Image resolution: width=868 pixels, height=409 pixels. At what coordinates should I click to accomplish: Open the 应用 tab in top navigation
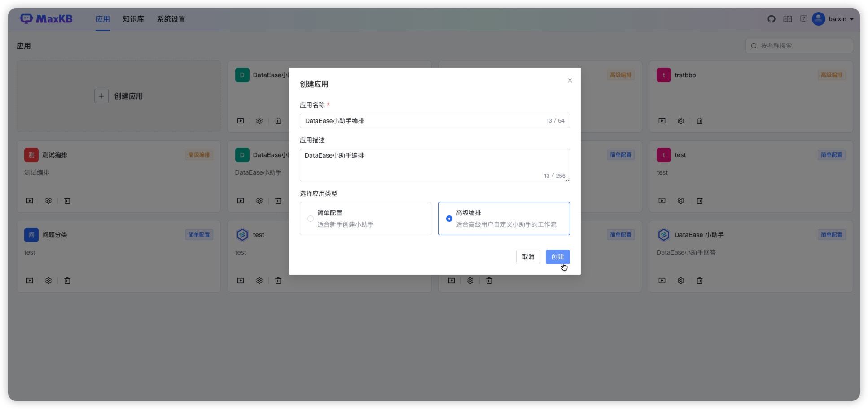pos(103,19)
